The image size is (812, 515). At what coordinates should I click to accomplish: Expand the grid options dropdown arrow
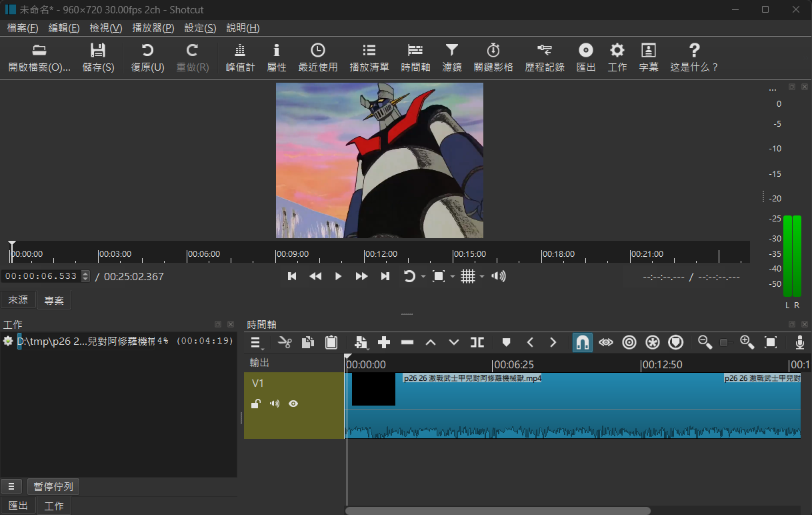pyautogui.click(x=481, y=276)
